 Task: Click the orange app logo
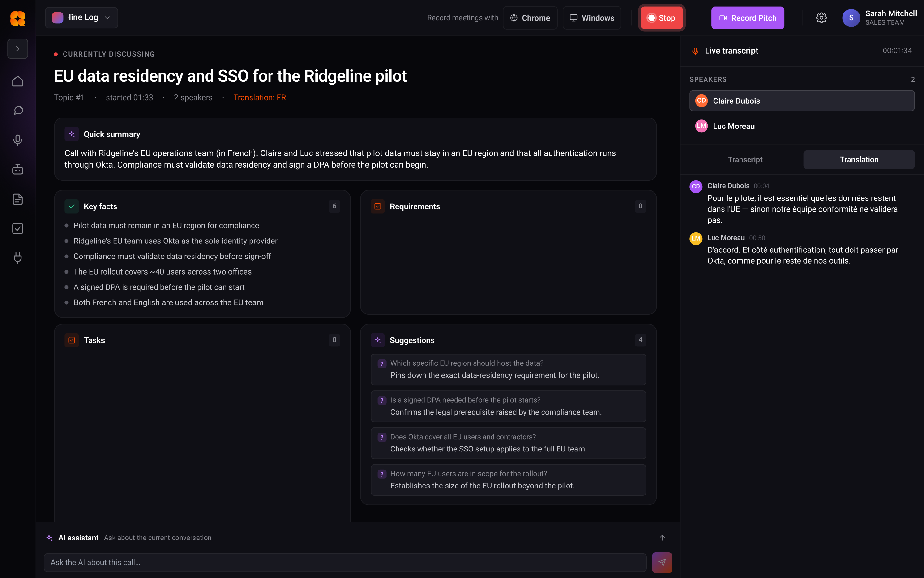click(18, 18)
